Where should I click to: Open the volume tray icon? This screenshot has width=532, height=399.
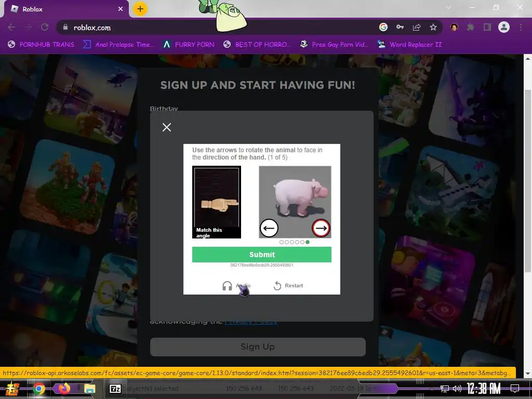457,389
